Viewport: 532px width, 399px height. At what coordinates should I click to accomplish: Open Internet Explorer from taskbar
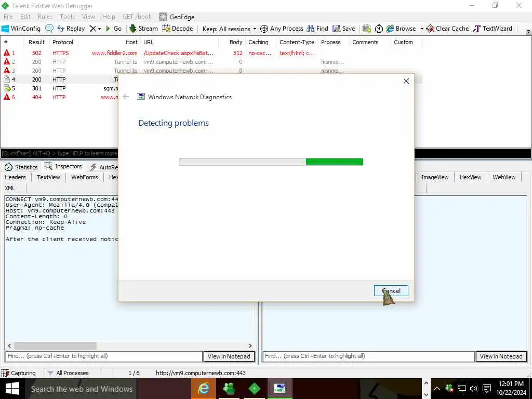[204, 389]
